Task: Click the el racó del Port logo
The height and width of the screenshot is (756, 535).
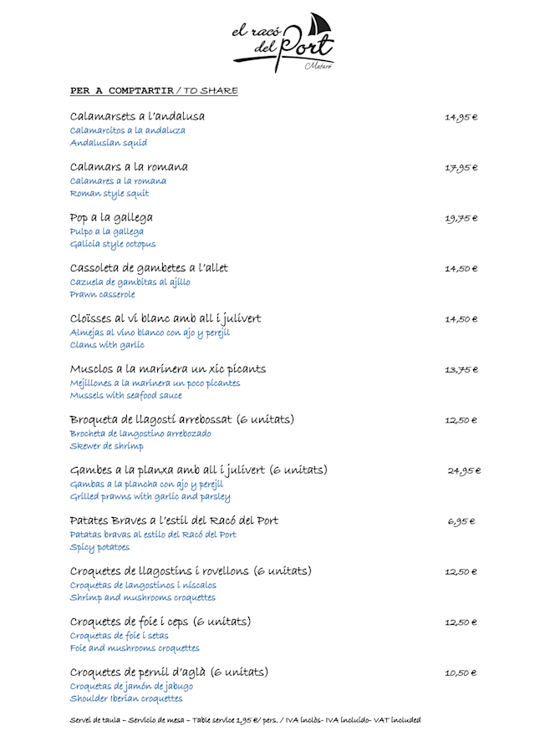Action: point(283,41)
